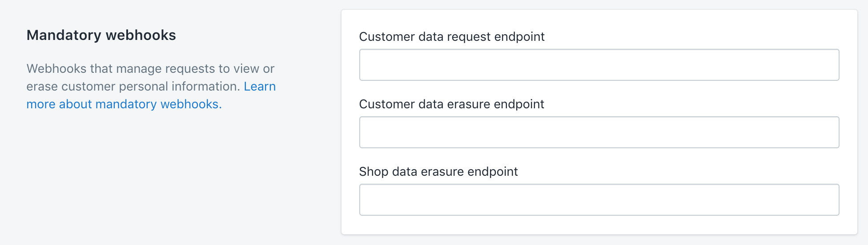868x245 pixels.
Task: Activate the text box under 'Shop data erasure endpoint'
Action: (599, 200)
